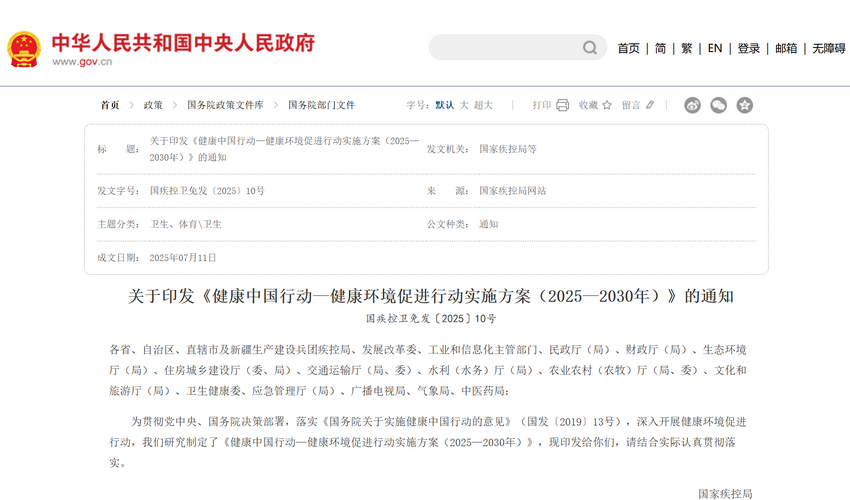Click the national emblem logo
Screen dimensions: 850x500
pos(24,49)
